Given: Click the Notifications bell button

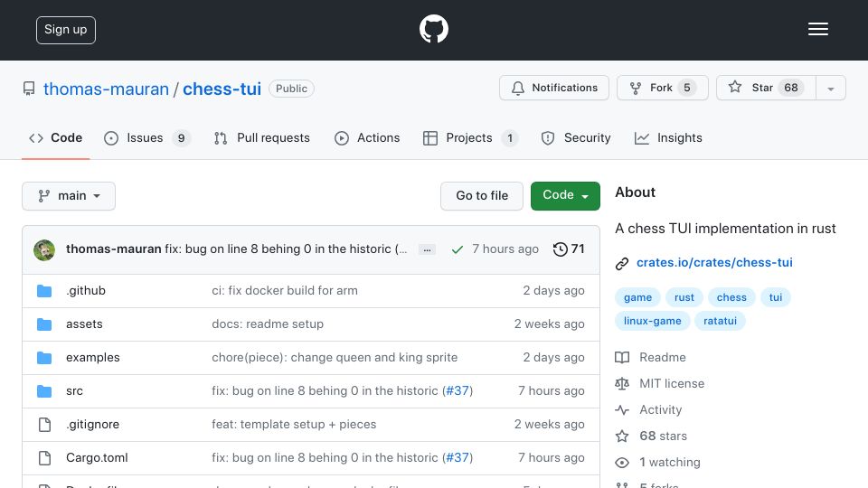Looking at the screenshot, I should [554, 88].
